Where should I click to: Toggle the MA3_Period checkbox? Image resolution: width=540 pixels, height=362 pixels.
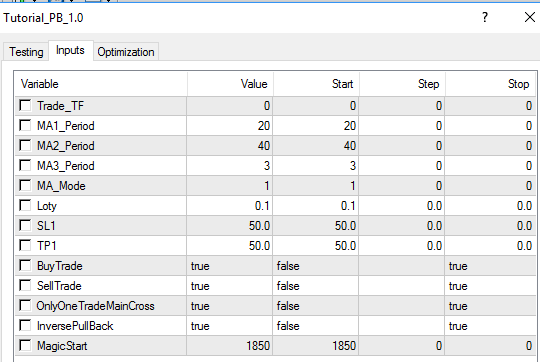[x=25, y=165]
